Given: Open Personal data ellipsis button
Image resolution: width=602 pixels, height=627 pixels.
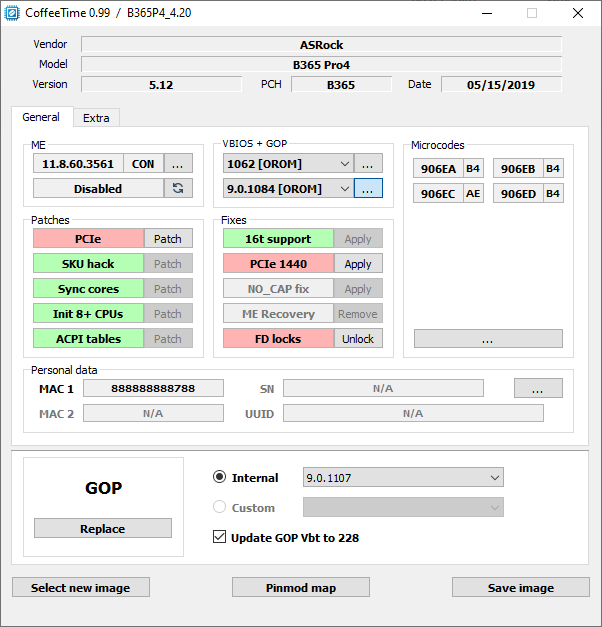Looking at the screenshot, I should [538, 388].
